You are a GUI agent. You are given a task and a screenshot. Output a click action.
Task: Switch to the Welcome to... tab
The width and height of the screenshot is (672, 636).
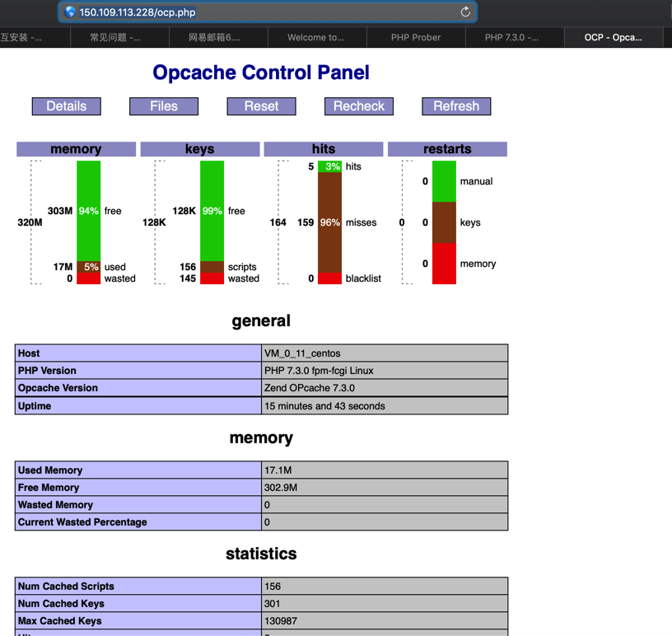317,37
